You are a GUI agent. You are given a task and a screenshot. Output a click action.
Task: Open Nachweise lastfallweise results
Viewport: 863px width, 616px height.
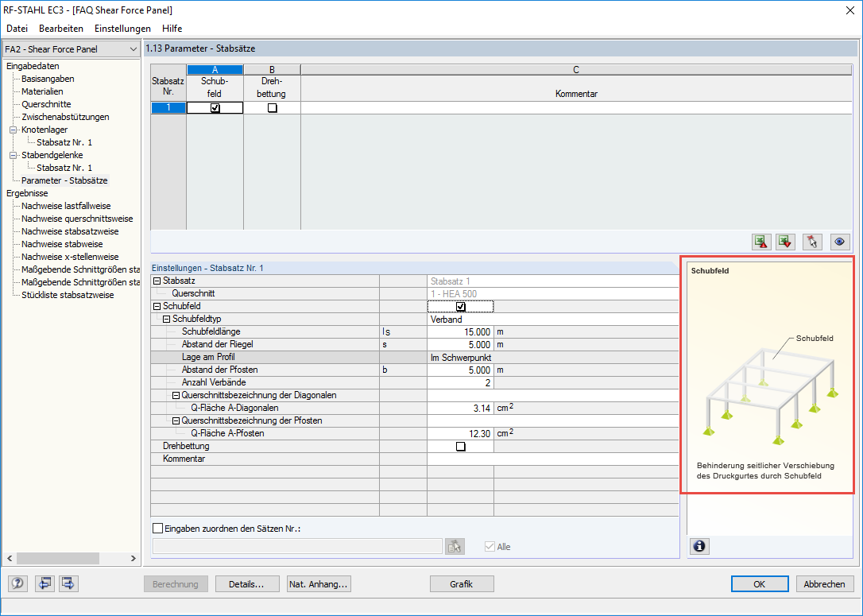coord(66,206)
